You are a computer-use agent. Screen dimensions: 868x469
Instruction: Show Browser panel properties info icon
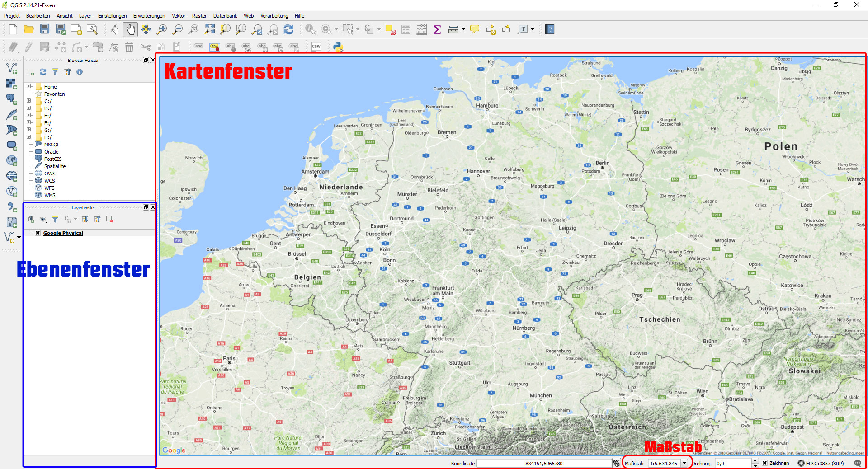click(80, 72)
